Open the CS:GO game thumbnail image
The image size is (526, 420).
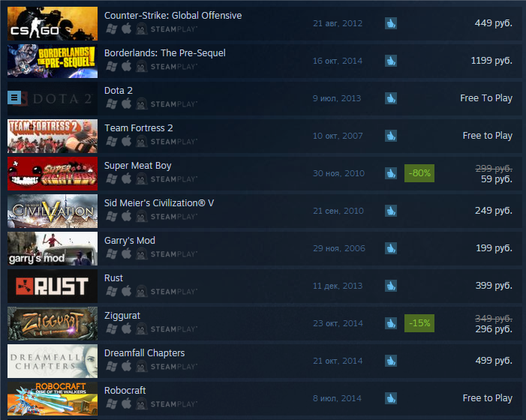[x=53, y=23]
